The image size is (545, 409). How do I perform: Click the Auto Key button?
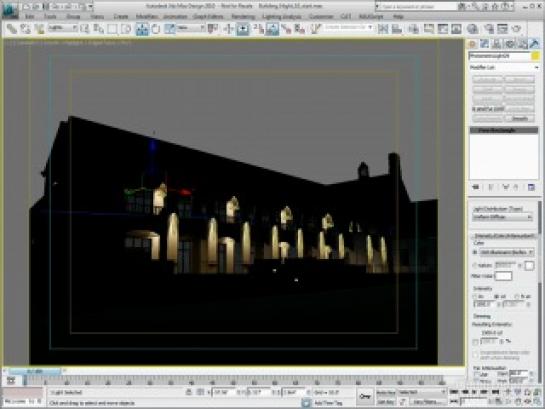tap(386, 392)
